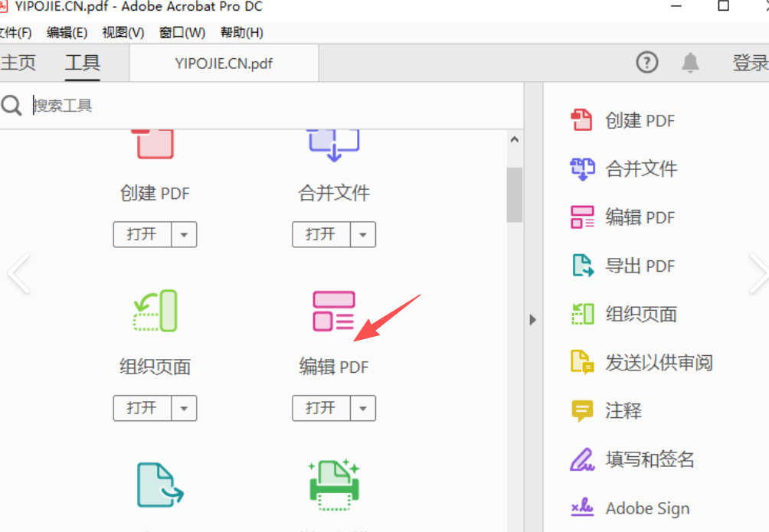
Task: Click the 组织页面 label in tools grid
Action: (155, 367)
